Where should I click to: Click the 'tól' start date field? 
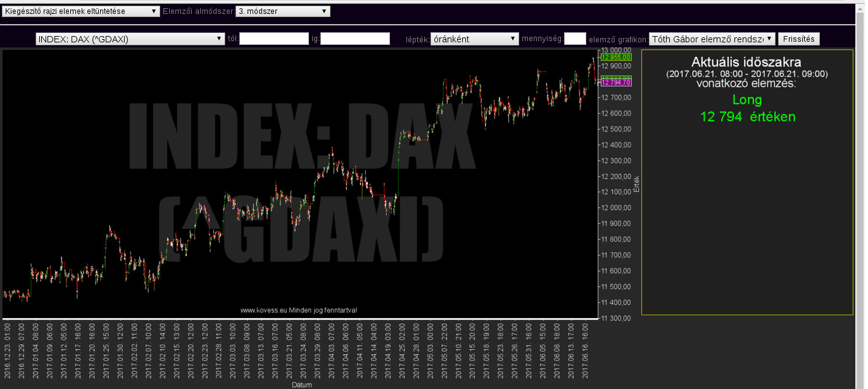(x=274, y=39)
